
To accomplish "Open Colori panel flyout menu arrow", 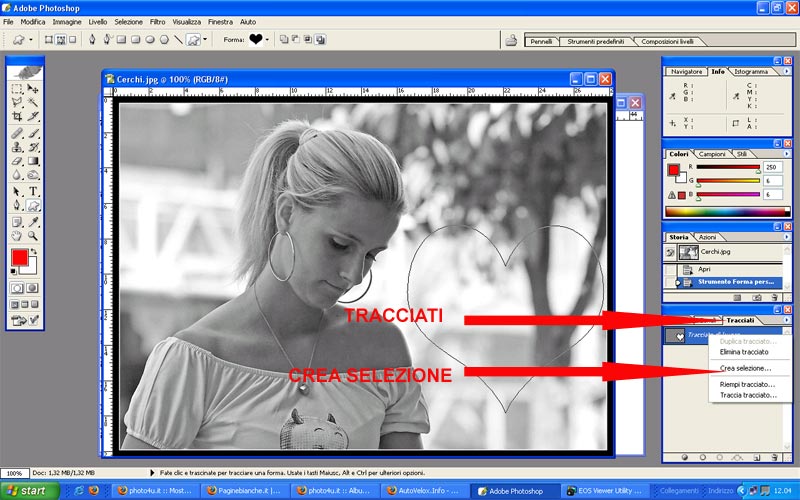I will [x=786, y=154].
